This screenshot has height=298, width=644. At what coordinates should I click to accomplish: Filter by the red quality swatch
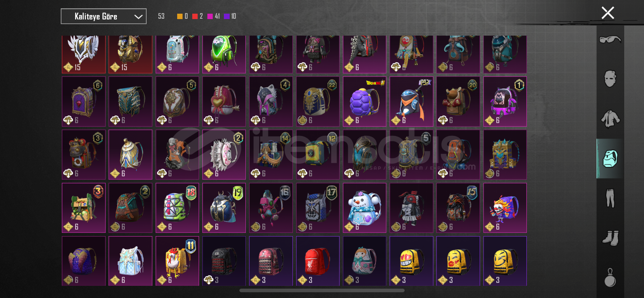tap(195, 16)
